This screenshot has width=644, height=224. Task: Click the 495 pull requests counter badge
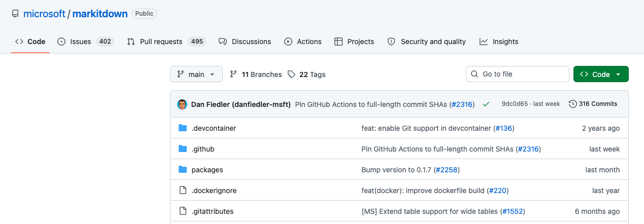197,42
